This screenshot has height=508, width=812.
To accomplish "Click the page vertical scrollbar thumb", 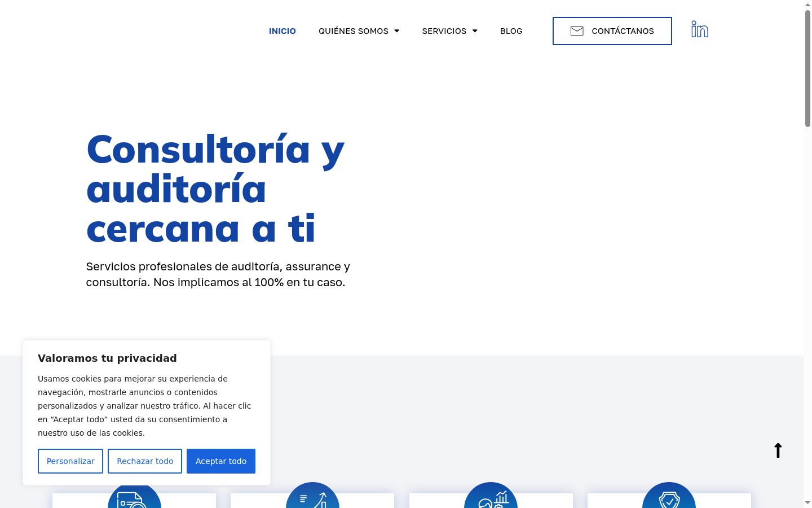I will [x=807, y=68].
